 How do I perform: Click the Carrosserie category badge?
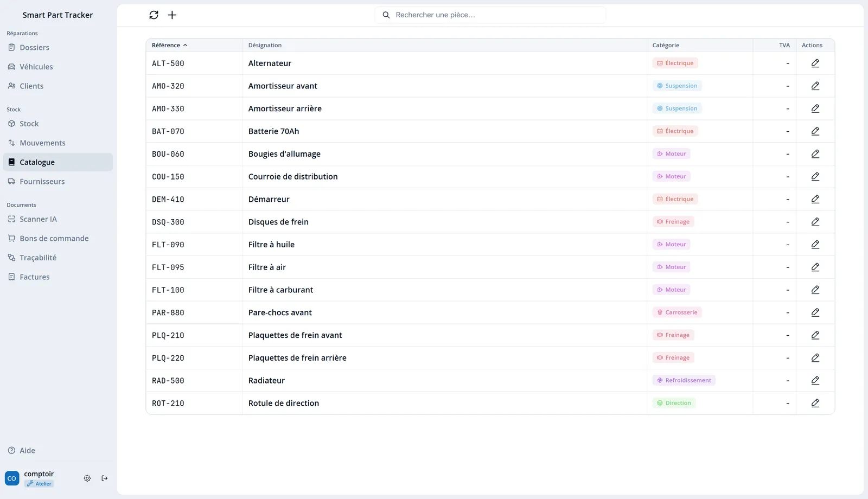(677, 312)
